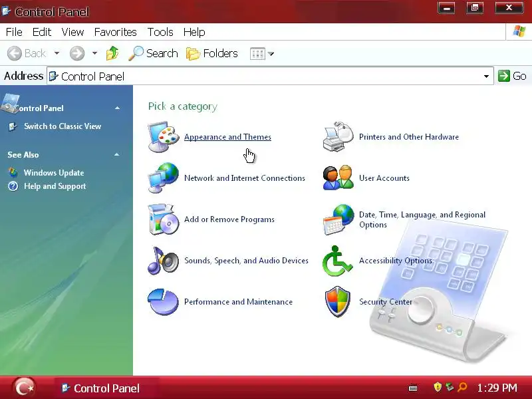Screen dimensions: 532x399
Task: Open Appearance and Themes palette icon
Action: tap(164, 137)
